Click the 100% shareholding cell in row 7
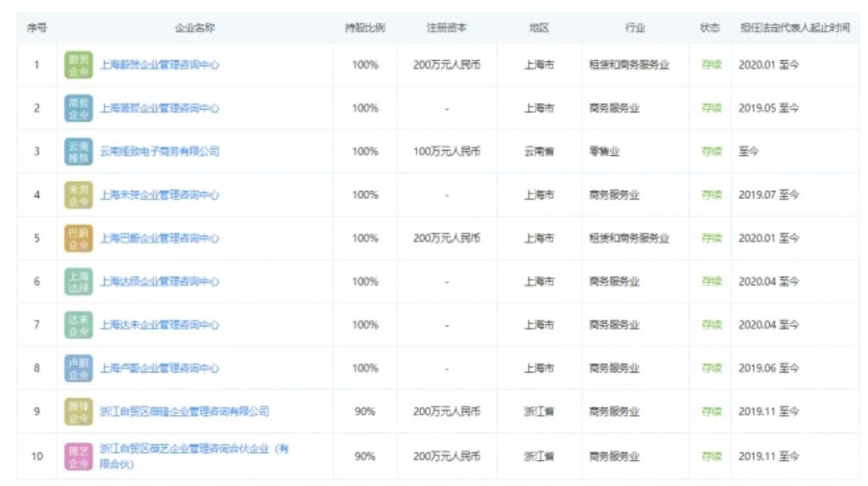The width and height of the screenshot is (868, 486). (365, 325)
